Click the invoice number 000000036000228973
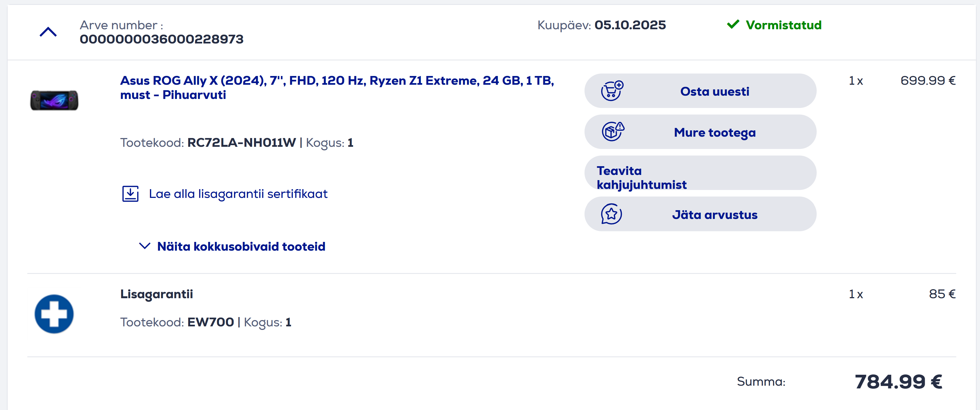This screenshot has height=410, width=980. (x=161, y=39)
